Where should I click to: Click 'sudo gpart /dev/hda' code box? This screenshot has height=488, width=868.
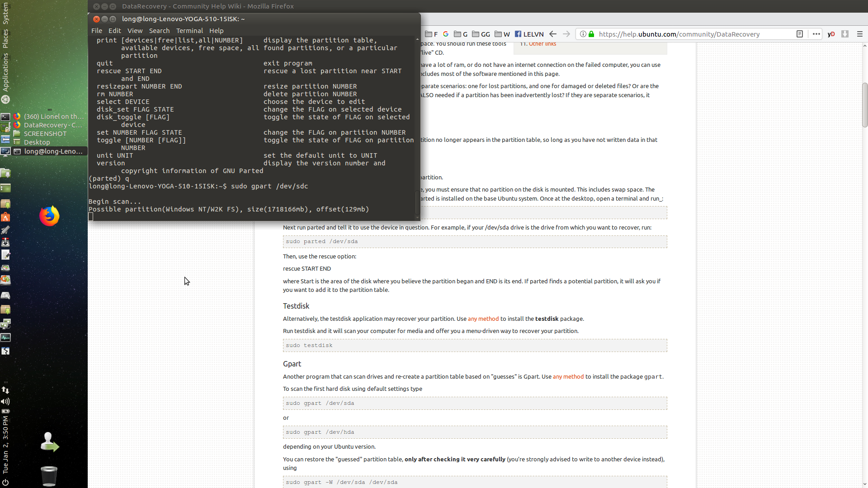(x=475, y=432)
